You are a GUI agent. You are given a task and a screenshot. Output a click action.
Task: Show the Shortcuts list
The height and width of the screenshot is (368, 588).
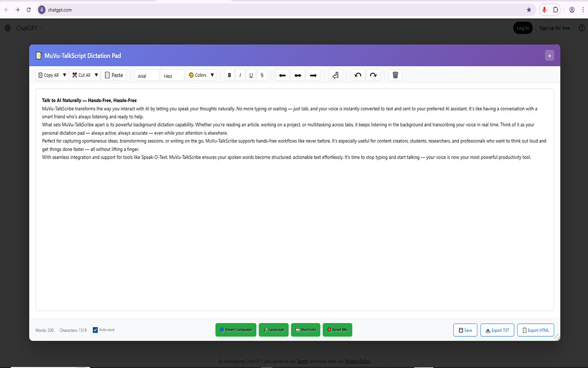[x=305, y=330]
